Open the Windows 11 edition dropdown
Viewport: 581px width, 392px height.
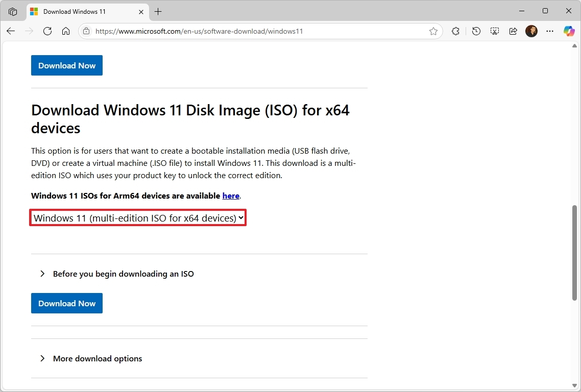point(138,218)
